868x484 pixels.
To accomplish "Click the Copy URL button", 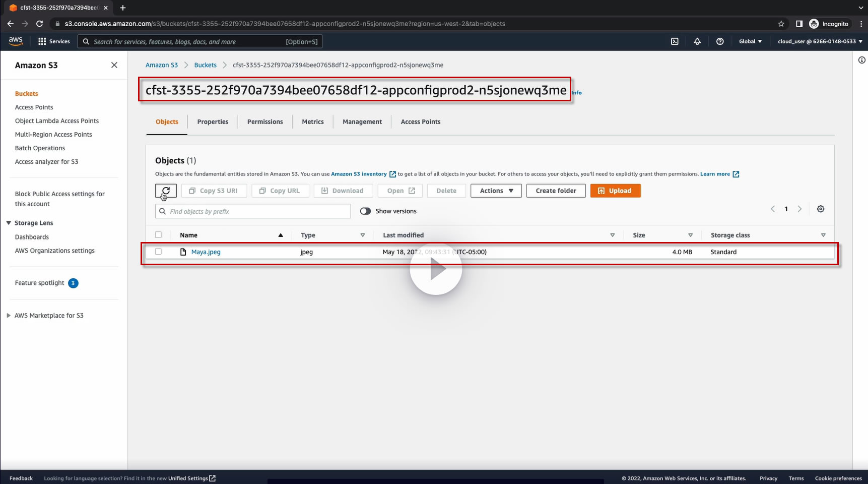I will [281, 191].
